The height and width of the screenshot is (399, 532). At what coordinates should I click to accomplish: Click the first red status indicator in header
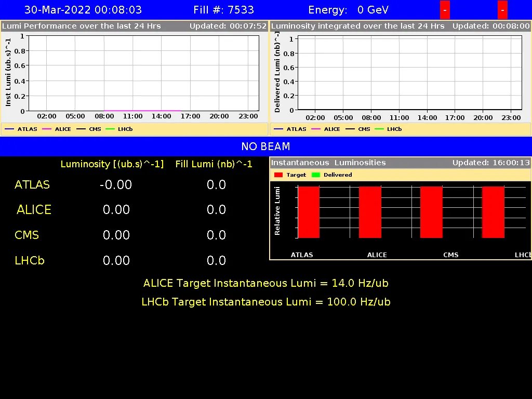(x=445, y=10)
